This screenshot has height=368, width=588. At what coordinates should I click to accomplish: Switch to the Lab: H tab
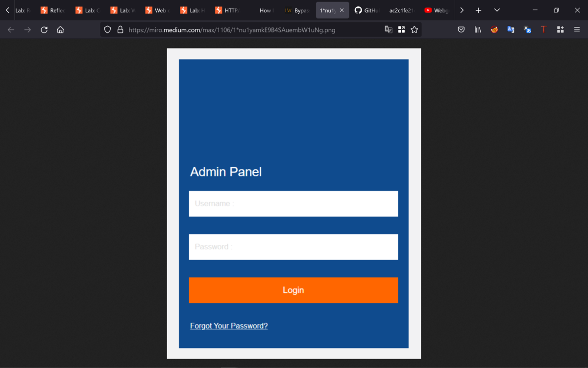(x=193, y=10)
